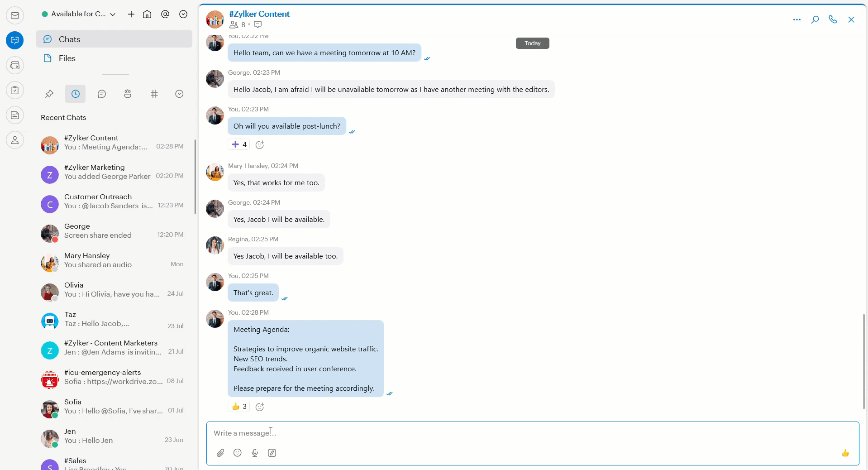Viewport: 868px width, 470px height.
Task: Open the #Zylker Content channel title
Action: 259,14
